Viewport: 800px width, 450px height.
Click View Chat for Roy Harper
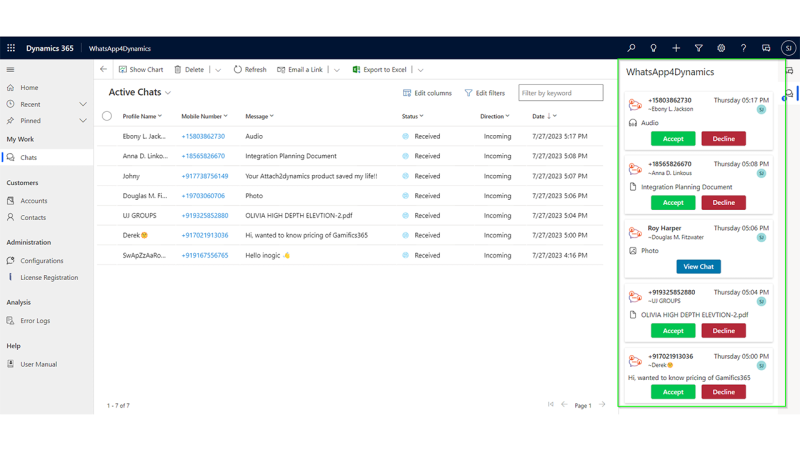click(698, 267)
